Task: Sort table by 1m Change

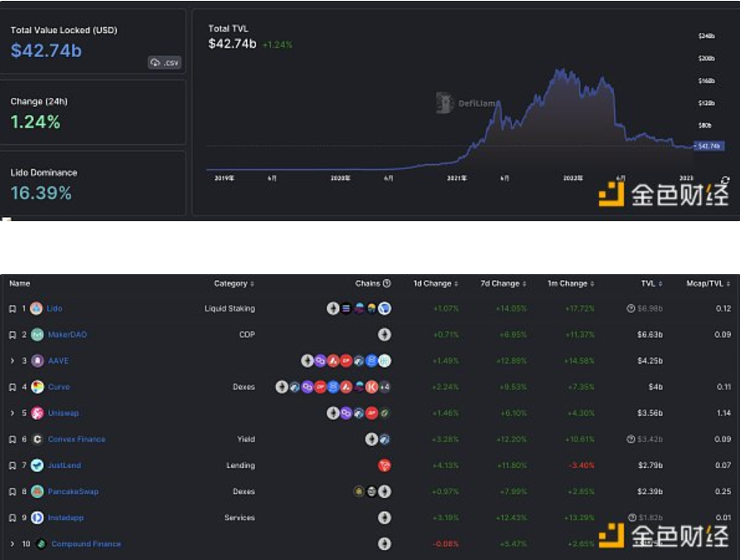Action: pos(571,283)
